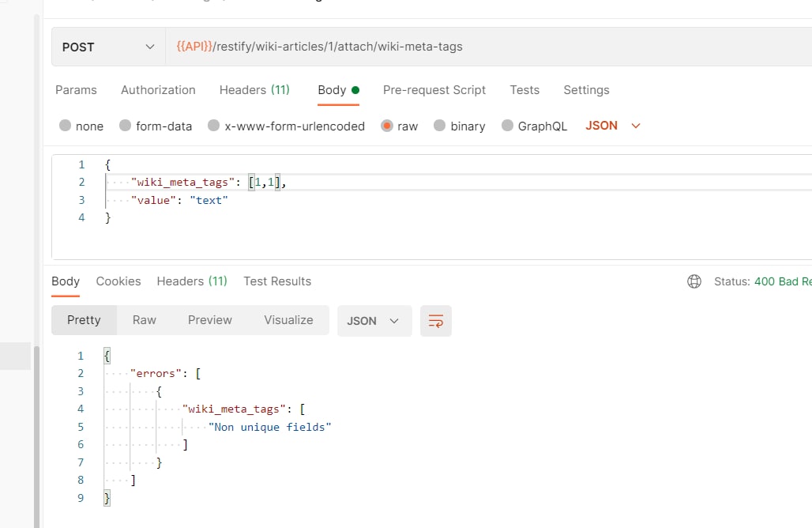This screenshot has width=812, height=528.
Task: Select the none body type radio
Action: point(65,126)
